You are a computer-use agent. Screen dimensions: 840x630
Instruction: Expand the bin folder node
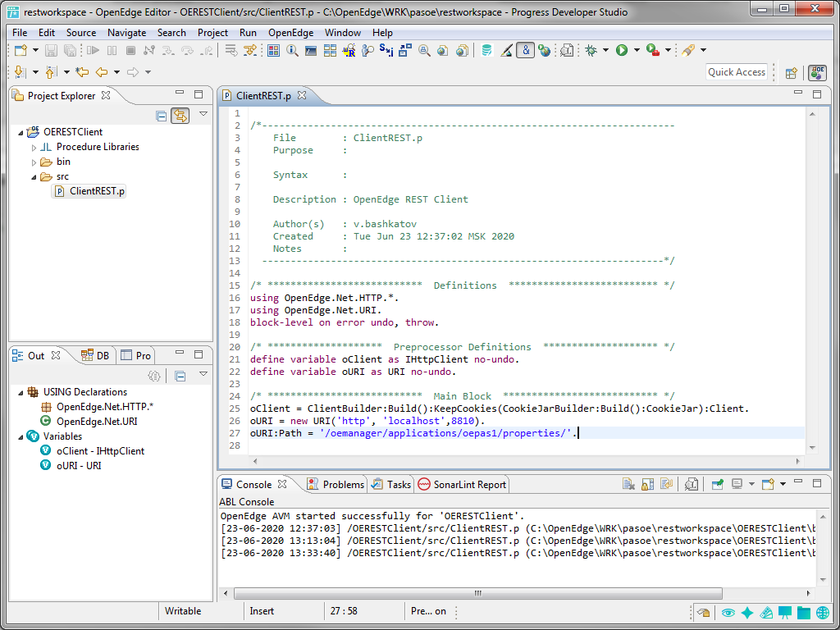point(34,162)
